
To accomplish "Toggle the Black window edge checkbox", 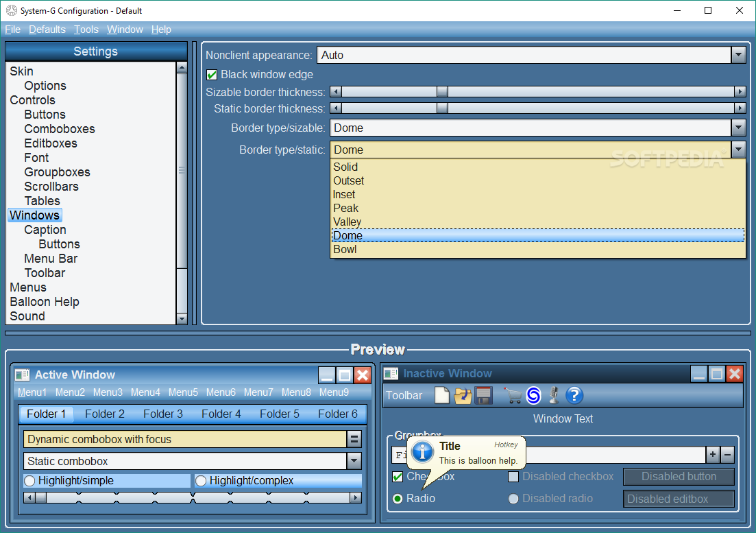I will tap(212, 75).
